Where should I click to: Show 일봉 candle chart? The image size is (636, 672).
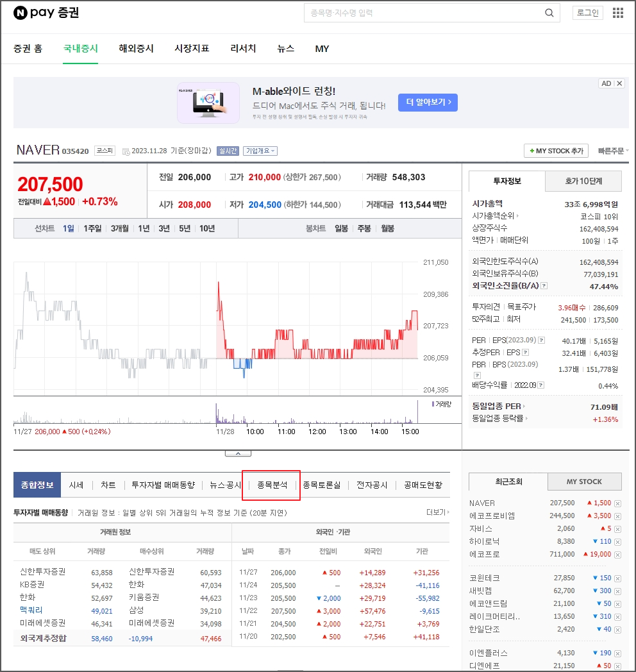point(341,228)
